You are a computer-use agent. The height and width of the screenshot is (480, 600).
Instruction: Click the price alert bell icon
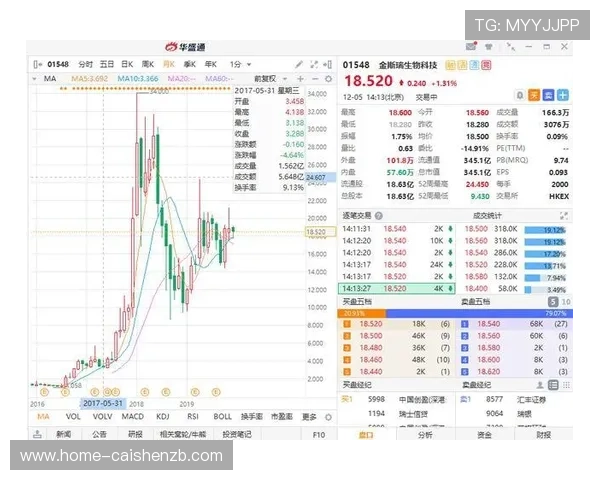520,95
